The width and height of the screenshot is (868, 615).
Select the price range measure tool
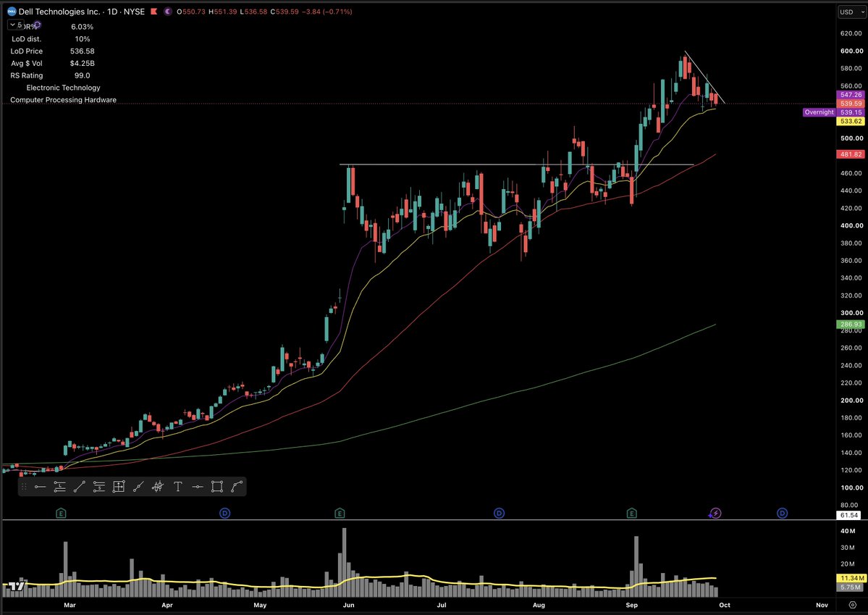[x=119, y=487]
